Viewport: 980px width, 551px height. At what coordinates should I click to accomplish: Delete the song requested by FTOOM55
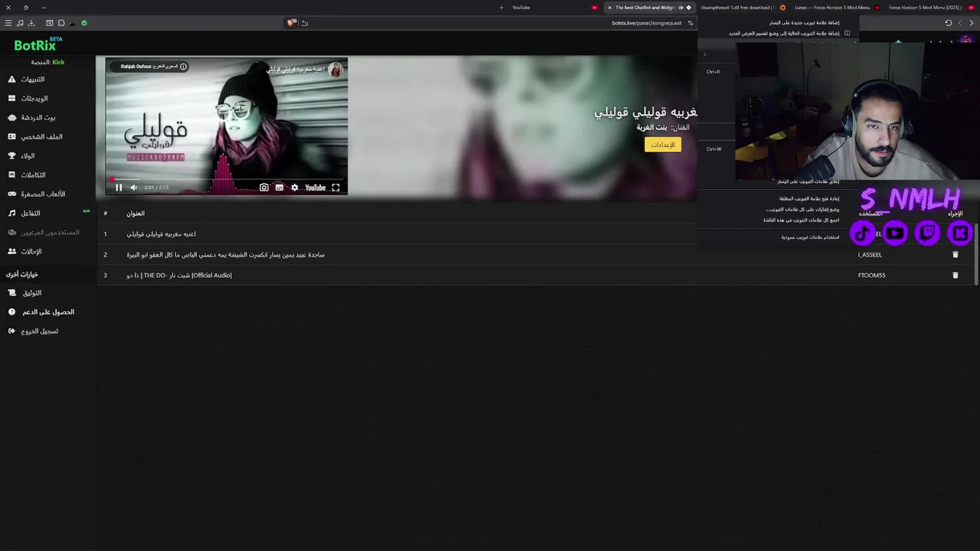[x=955, y=275]
